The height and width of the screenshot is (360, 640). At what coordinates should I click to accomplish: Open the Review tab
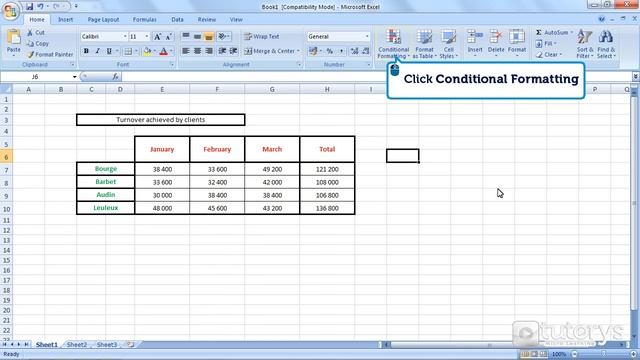207,20
